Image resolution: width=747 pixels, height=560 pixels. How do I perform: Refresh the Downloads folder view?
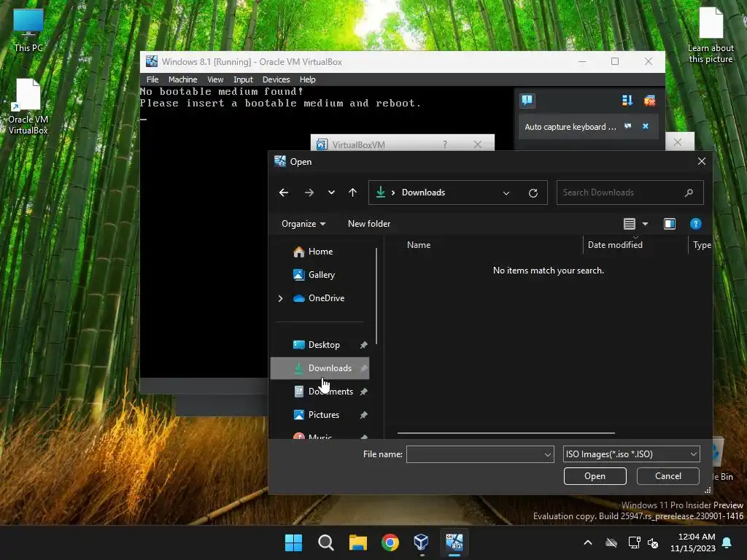[x=533, y=192]
